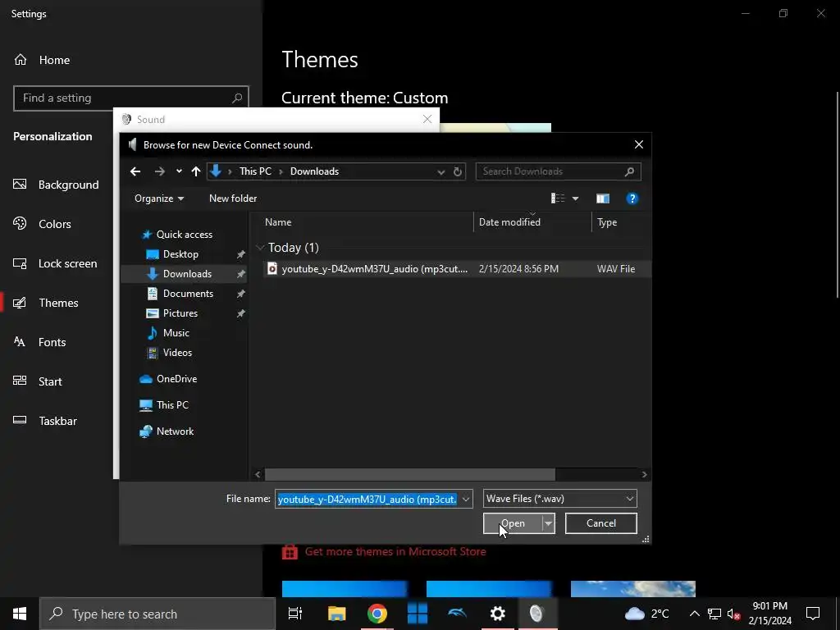Launch Google Chrome from the taskbar

coord(377,614)
